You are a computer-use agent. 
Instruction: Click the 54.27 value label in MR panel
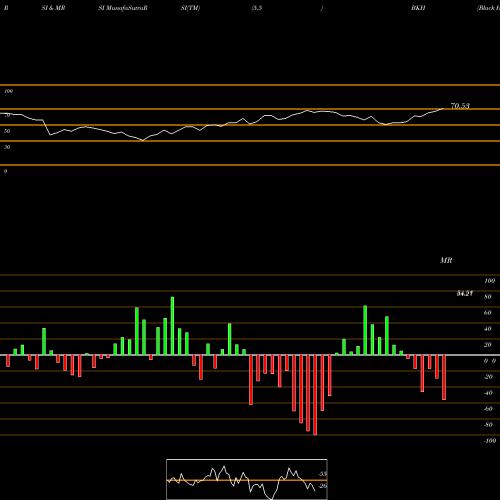point(465,293)
